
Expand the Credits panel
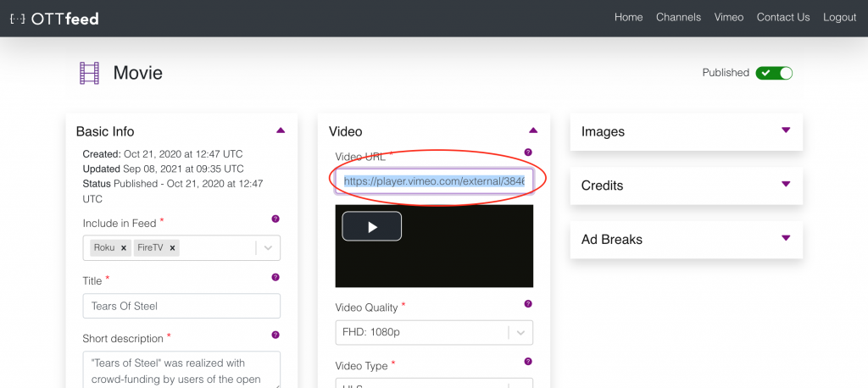point(785,184)
